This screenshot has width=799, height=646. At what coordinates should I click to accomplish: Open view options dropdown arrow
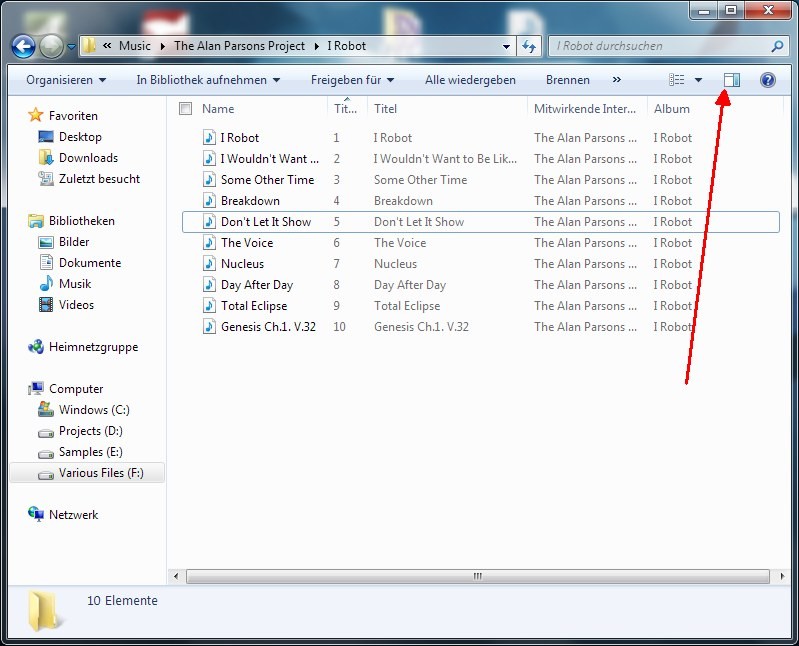click(x=699, y=80)
